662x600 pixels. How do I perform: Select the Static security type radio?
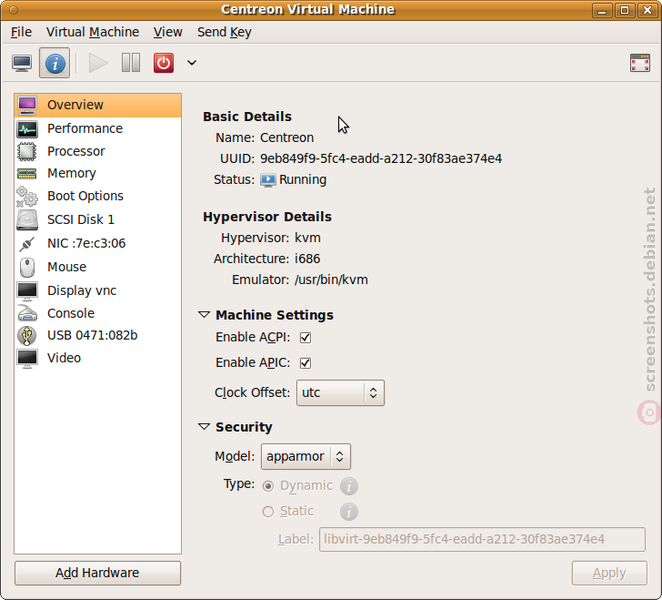click(x=268, y=512)
